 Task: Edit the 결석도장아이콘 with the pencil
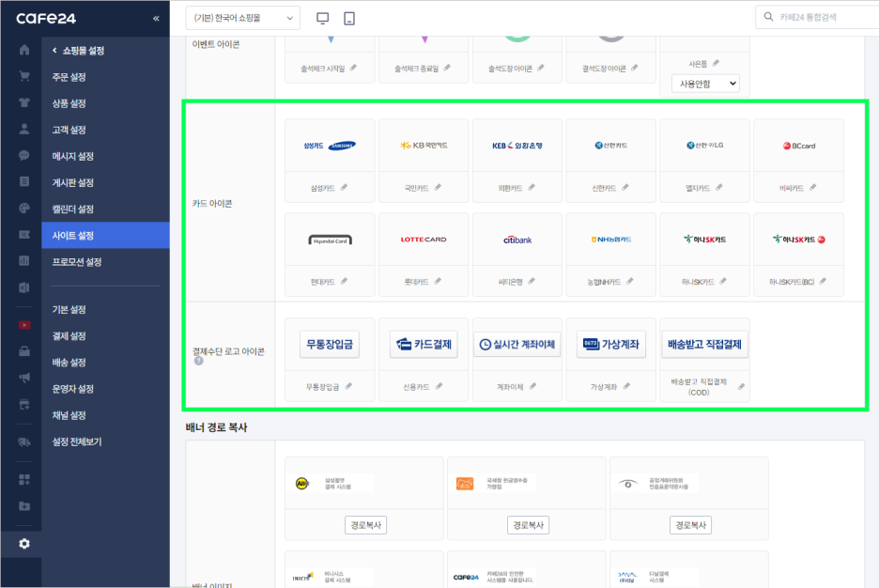pos(635,68)
